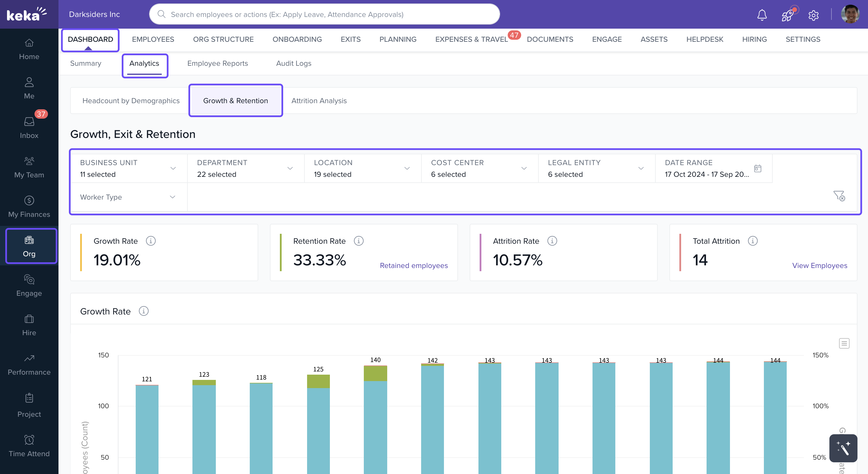Go to My Finances in the sidebar
The width and height of the screenshot is (868, 474).
coord(29,206)
